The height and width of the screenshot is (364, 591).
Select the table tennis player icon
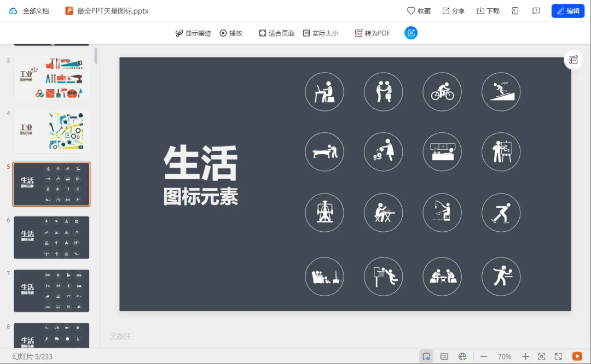[501, 277]
